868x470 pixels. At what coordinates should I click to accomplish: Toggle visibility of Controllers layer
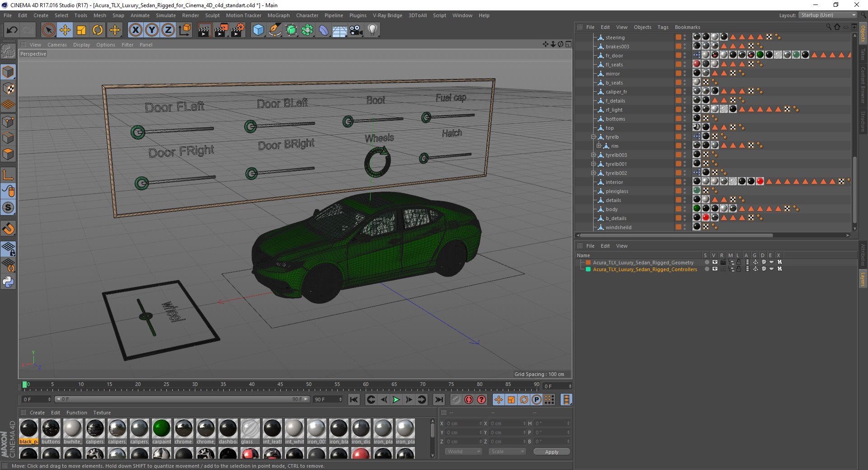pyautogui.click(x=715, y=269)
